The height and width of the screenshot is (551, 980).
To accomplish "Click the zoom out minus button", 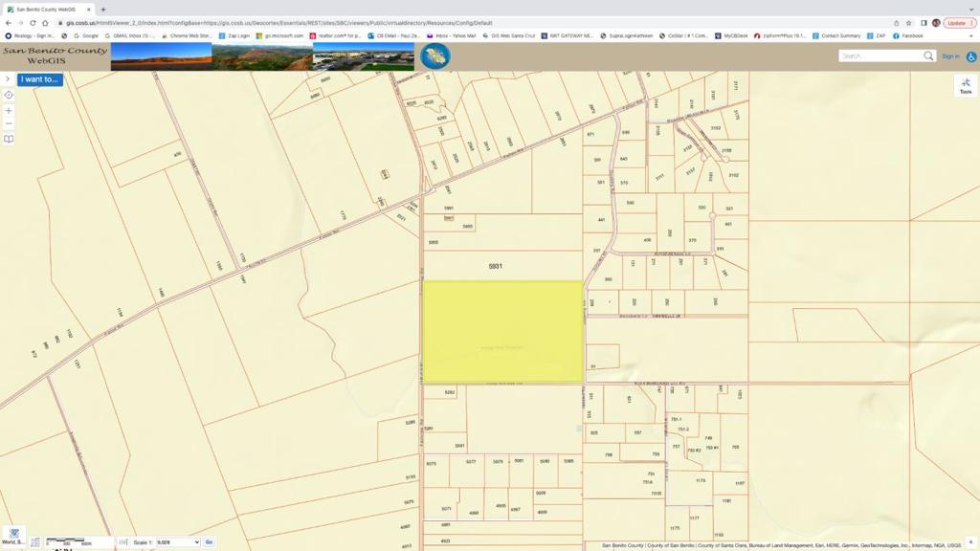I will pos(9,123).
